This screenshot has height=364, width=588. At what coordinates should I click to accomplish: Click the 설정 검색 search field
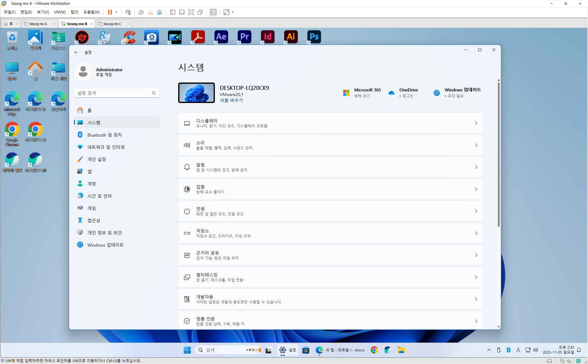point(113,93)
